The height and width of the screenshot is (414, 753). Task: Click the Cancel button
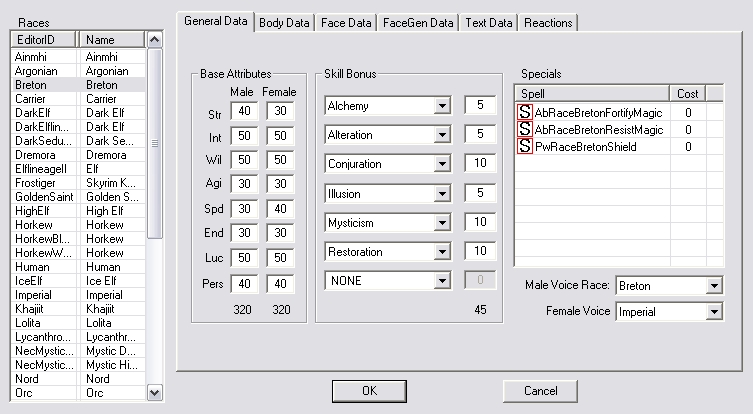540,390
